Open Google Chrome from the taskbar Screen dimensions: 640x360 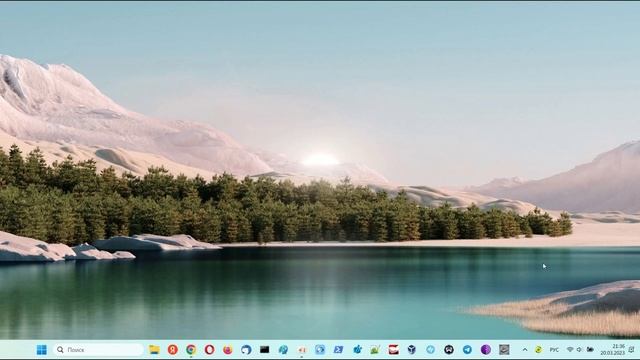point(191,350)
